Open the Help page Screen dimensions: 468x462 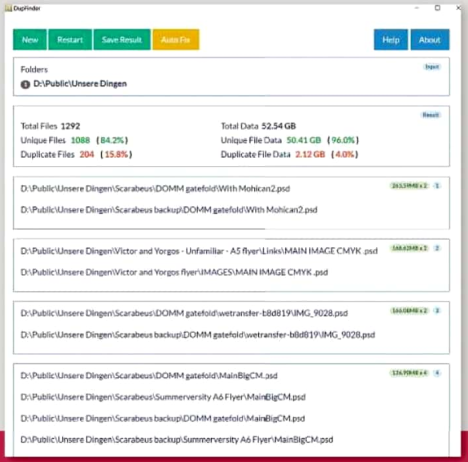pos(391,40)
